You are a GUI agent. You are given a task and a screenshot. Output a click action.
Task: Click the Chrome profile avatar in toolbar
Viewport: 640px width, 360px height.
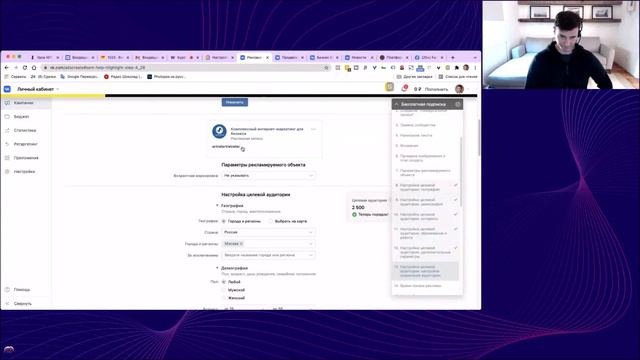(x=466, y=68)
